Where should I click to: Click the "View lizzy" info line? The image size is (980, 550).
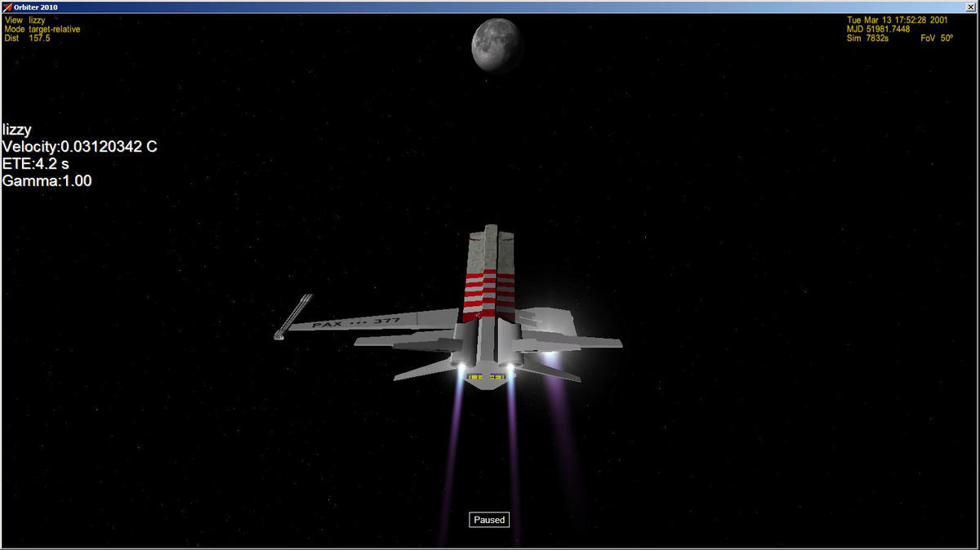pyautogui.click(x=24, y=20)
